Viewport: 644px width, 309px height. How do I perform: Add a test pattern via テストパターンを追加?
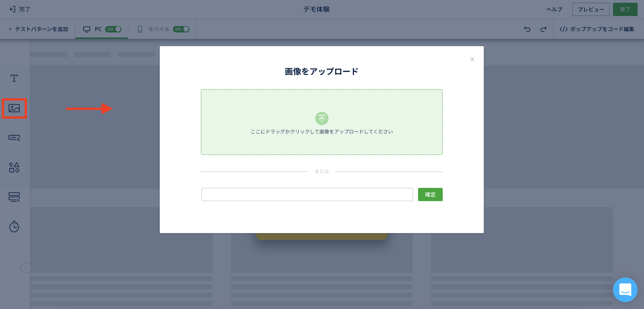pos(38,29)
